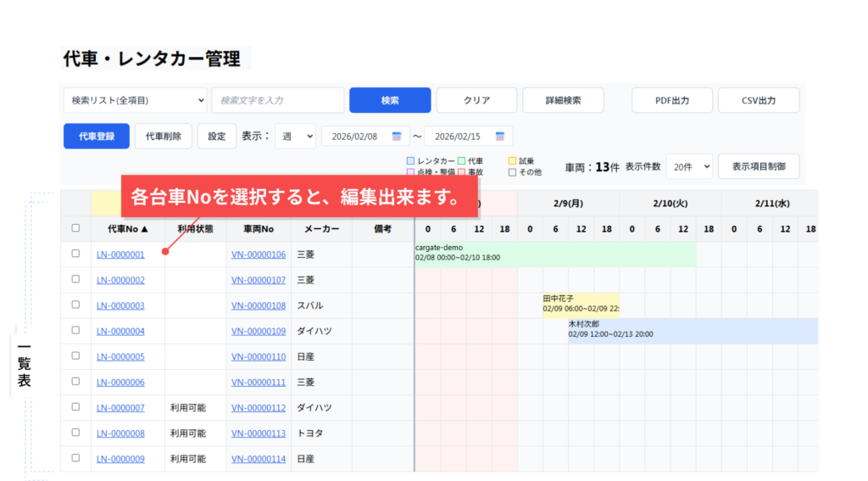Click the yellow 試乗 legend square
Viewport: 868px width, 481px height.
click(x=512, y=160)
